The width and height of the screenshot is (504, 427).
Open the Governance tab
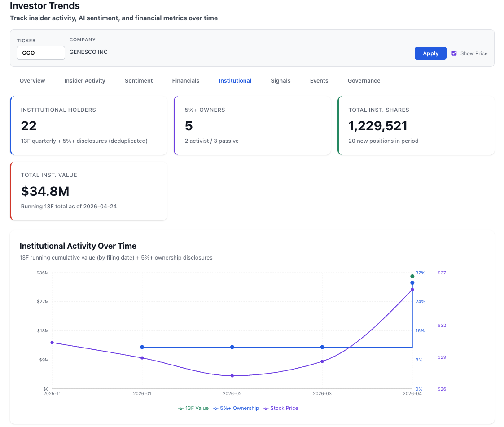point(364,81)
